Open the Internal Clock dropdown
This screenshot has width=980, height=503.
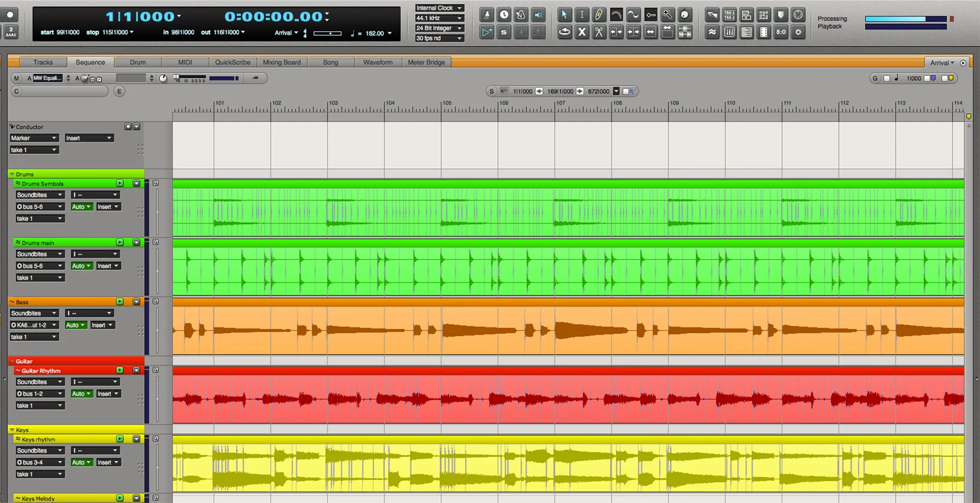439,8
